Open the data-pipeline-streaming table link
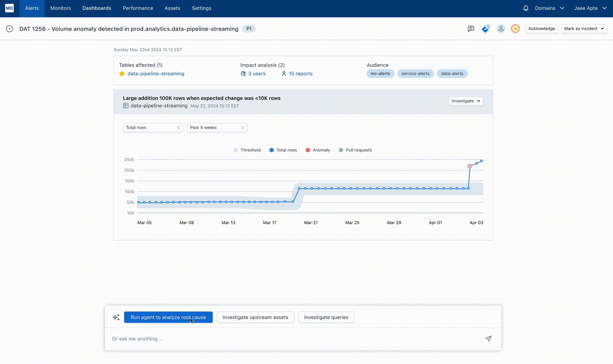The image size is (613, 364). click(x=156, y=74)
